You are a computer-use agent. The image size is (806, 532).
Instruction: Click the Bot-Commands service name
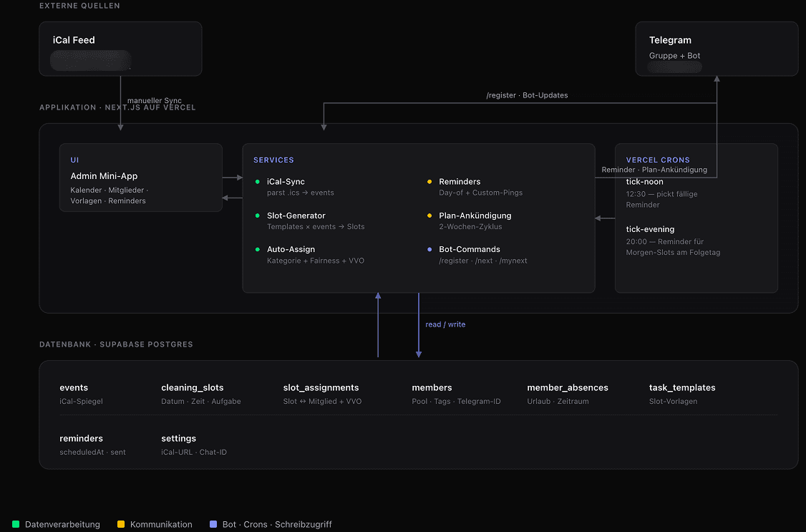point(470,249)
